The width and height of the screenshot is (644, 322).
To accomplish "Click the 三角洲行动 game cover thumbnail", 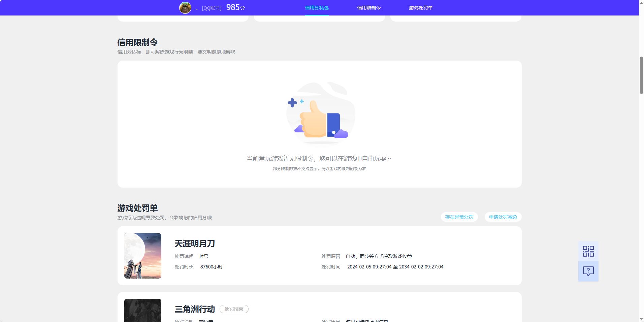I will pyautogui.click(x=143, y=310).
